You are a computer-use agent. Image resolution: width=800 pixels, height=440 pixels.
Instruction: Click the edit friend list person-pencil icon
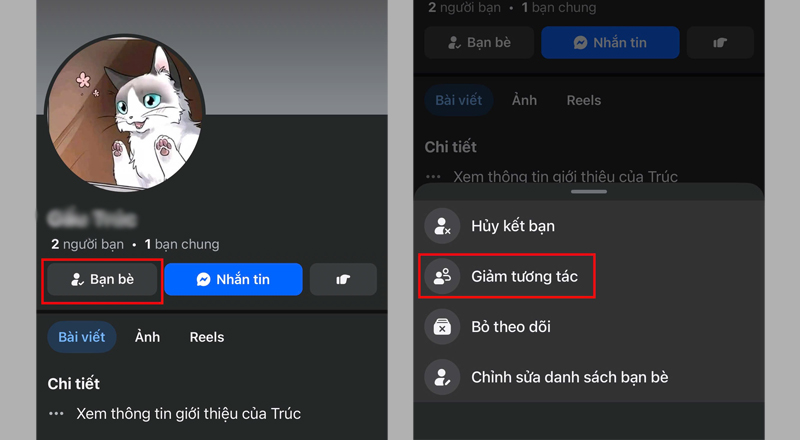pyautogui.click(x=442, y=377)
